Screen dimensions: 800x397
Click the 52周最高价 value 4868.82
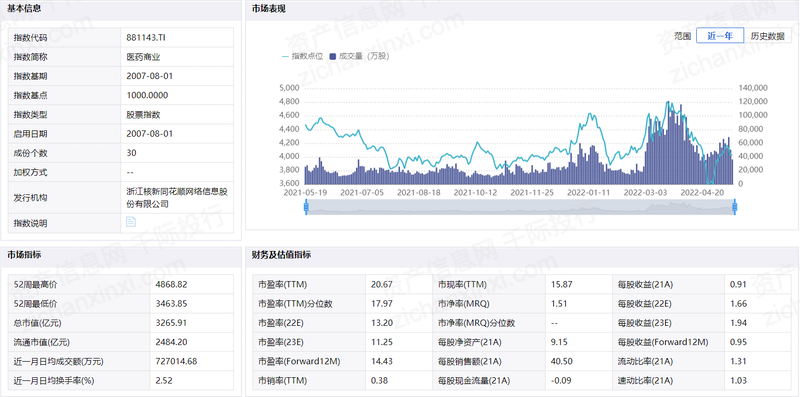tap(171, 284)
